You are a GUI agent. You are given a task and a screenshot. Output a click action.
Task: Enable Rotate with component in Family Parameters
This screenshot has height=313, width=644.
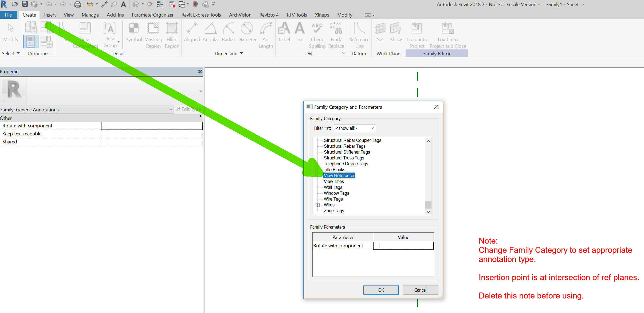coord(377,245)
